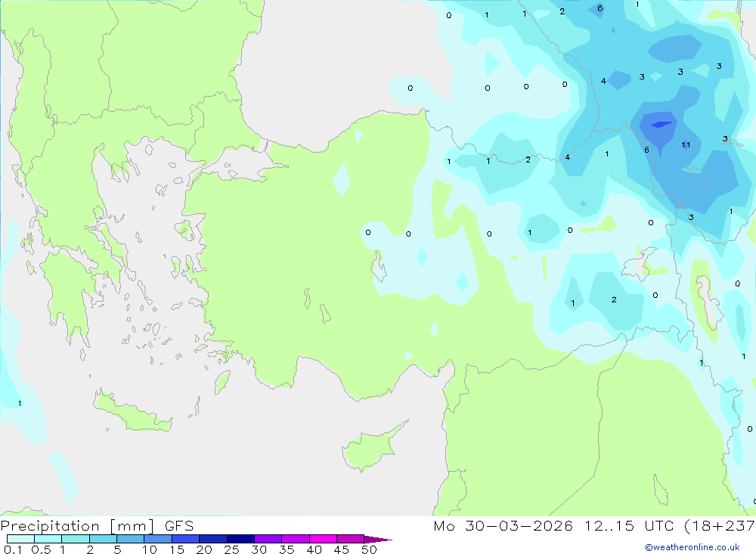
Task: Select the 2–5 mm legend color box
Action: coord(103,539)
